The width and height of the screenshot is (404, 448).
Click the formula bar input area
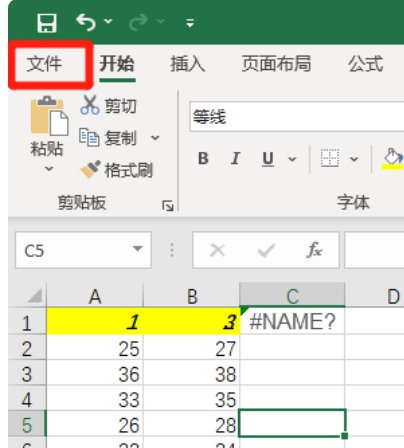[374, 250]
